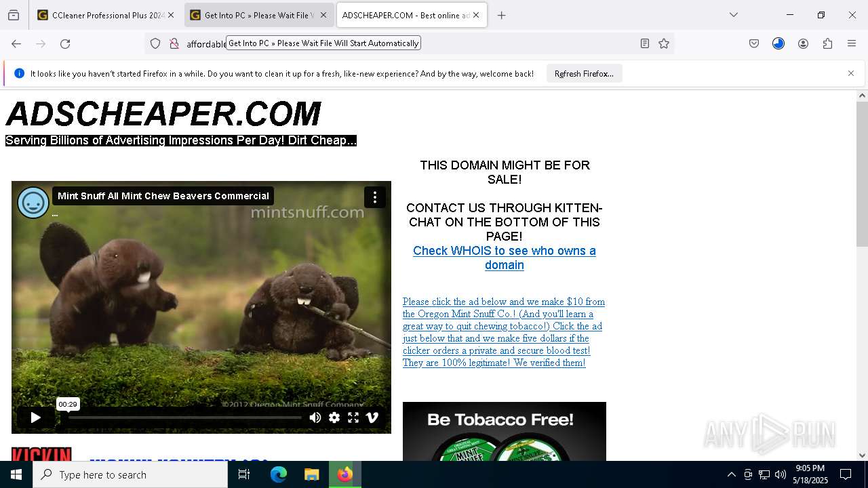Open the Check WHOIS domain link
This screenshot has width=868, height=488.
point(505,258)
